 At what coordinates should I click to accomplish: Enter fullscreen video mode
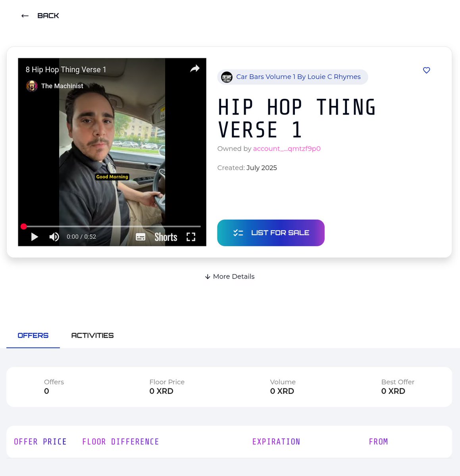pyautogui.click(x=191, y=237)
